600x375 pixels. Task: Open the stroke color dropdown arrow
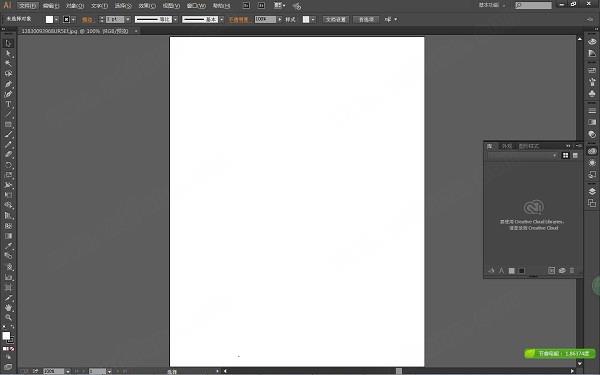(73, 20)
